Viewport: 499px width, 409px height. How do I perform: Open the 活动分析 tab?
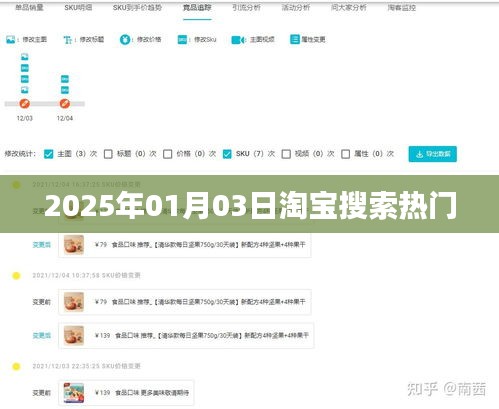click(296, 8)
